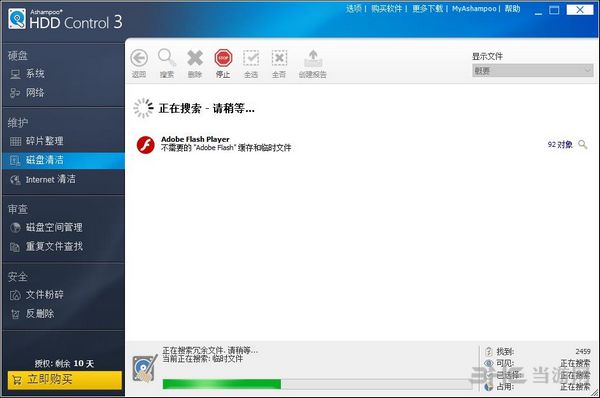600x398 pixels.
Task: Click the 当前正在搜索: 临时文件 status text
Action: pyautogui.click(x=202, y=359)
